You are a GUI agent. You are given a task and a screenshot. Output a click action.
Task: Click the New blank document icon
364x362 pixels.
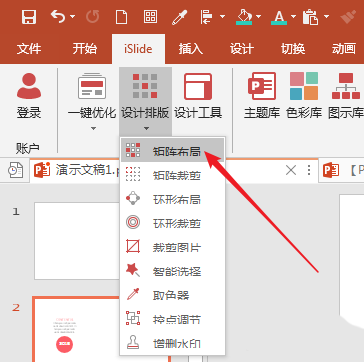[x=121, y=16]
